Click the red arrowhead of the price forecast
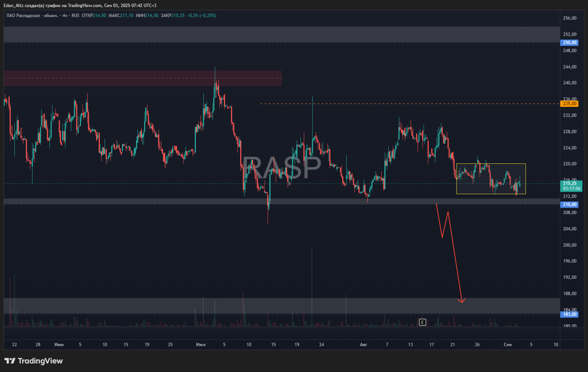The height and width of the screenshot is (372, 588). [462, 301]
